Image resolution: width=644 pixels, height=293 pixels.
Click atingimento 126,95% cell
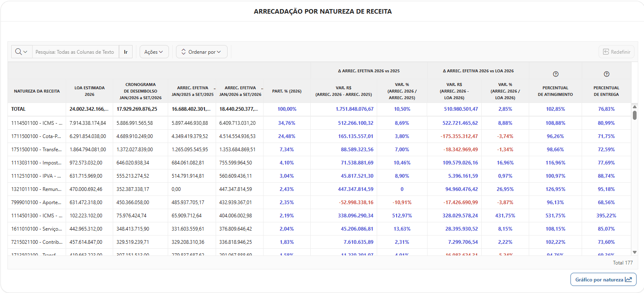pos(556,189)
